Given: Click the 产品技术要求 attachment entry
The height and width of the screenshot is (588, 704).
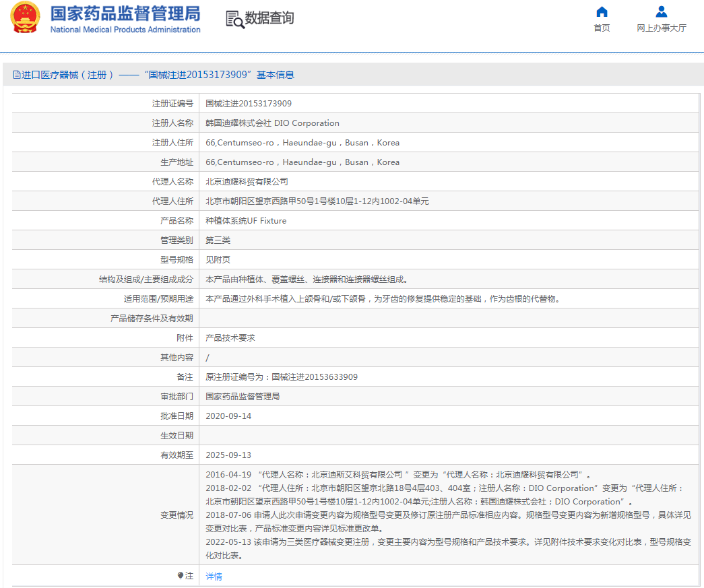Looking at the screenshot, I should (230, 338).
